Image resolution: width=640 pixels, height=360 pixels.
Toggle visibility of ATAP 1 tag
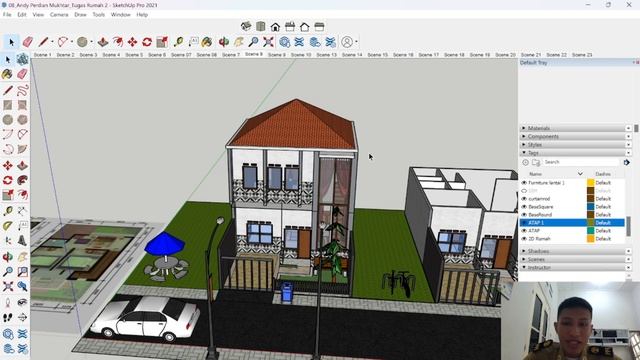pyautogui.click(x=524, y=223)
